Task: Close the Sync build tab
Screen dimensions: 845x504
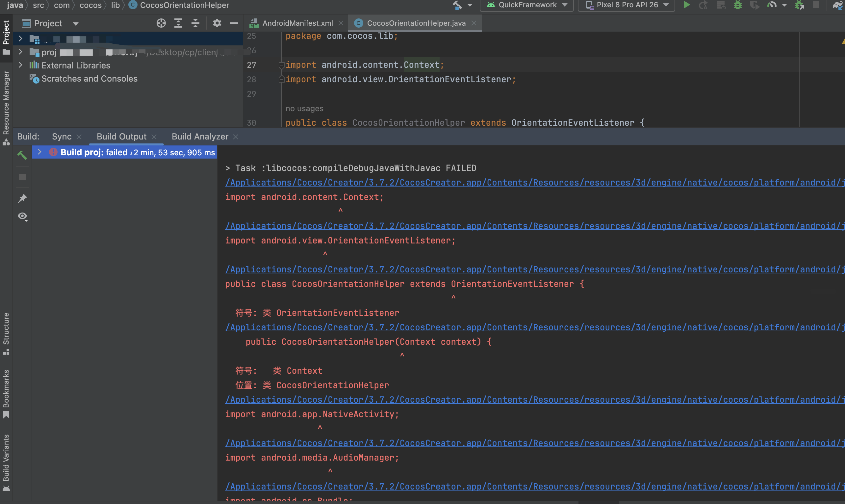Action: (79, 137)
